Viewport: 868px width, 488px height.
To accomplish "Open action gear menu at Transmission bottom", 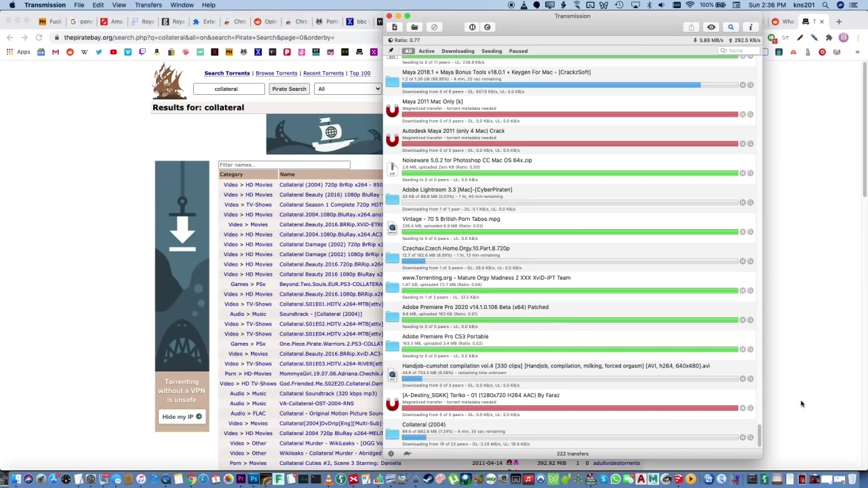I will [x=391, y=453].
